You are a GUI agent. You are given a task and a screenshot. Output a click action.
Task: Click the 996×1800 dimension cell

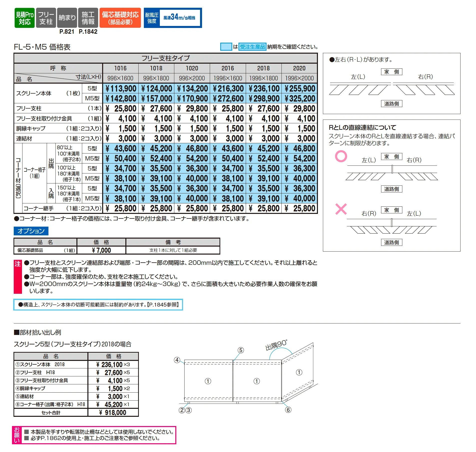pos(156,78)
